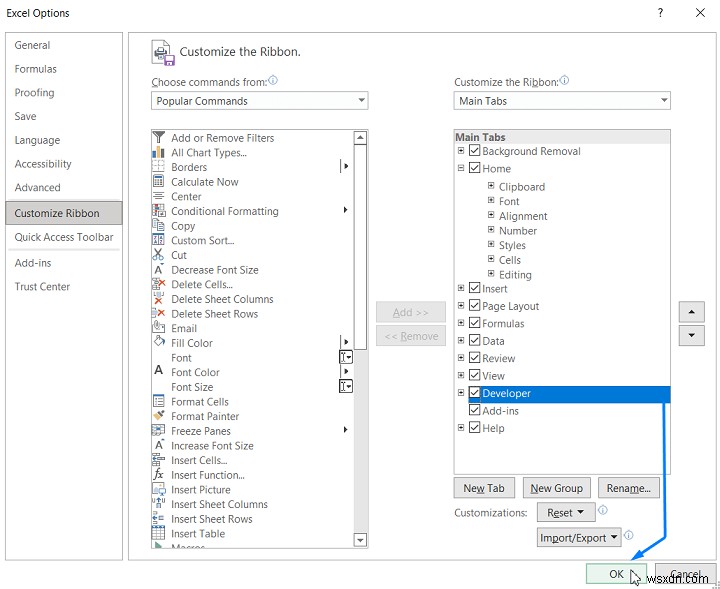Expand the View tab node
This screenshot has height=589, width=720.
click(461, 376)
